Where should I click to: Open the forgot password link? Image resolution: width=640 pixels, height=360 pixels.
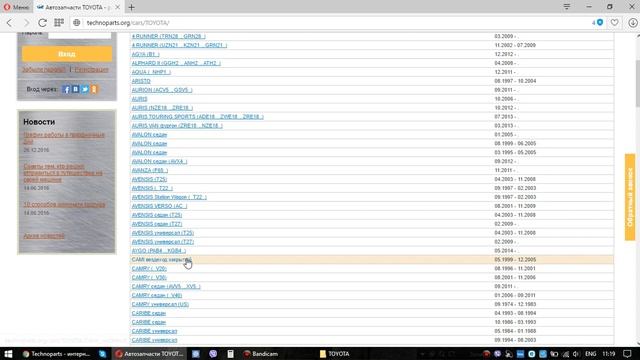coord(44,70)
